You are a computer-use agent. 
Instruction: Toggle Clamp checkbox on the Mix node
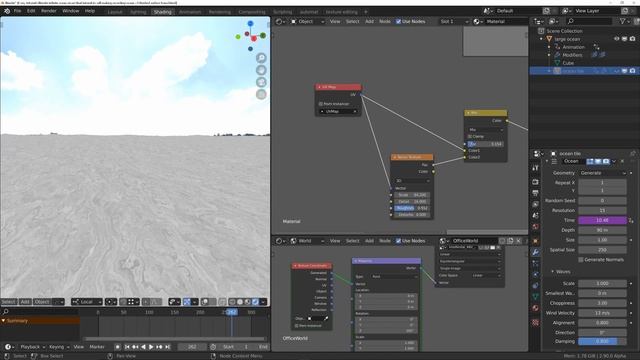[470, 136]
